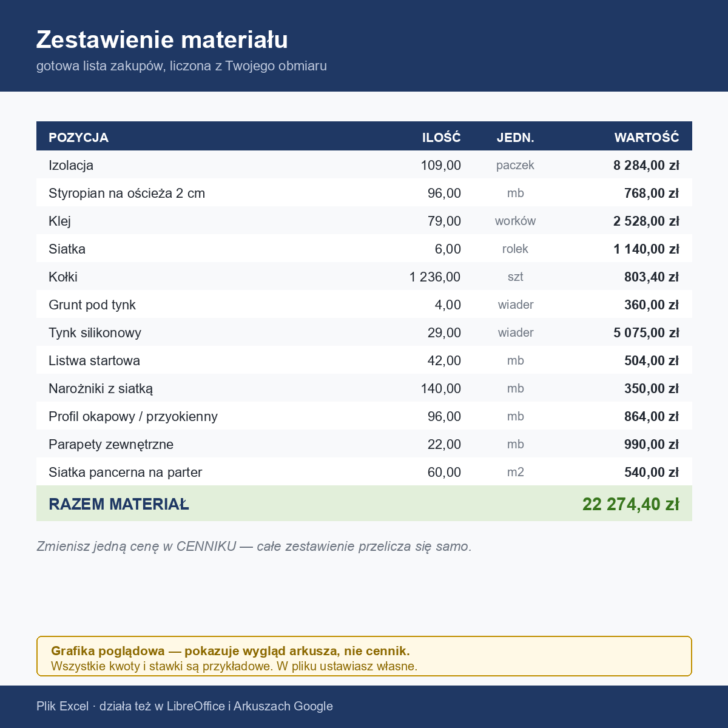Select the Grunt pod tynk row label
728x728 pixels.
(92, 305)
